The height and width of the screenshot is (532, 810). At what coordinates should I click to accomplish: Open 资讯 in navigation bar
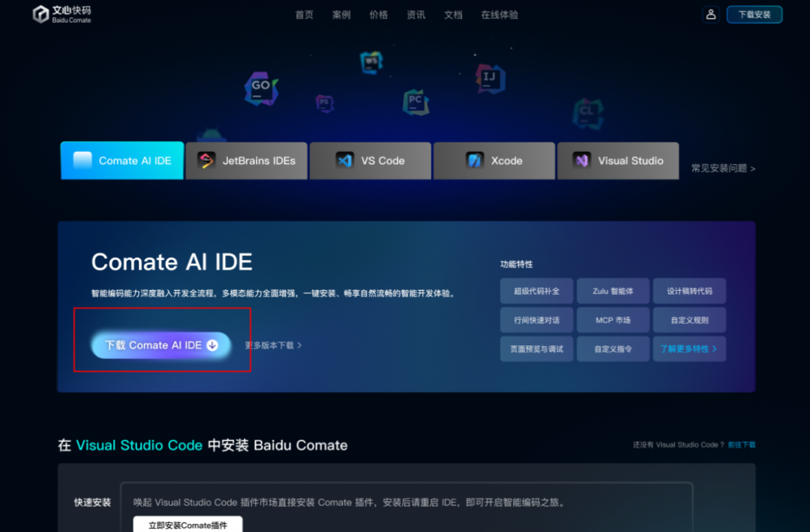coord(415,15)
